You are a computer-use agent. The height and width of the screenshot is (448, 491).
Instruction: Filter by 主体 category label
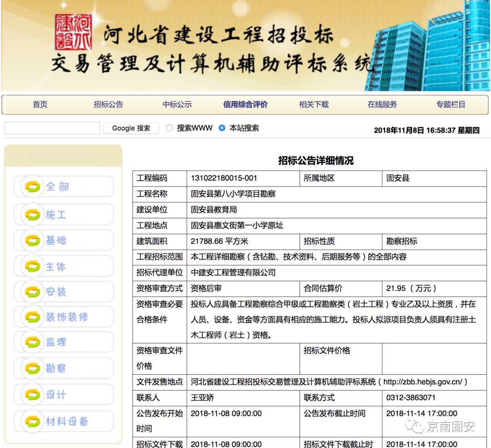[56, 266]
